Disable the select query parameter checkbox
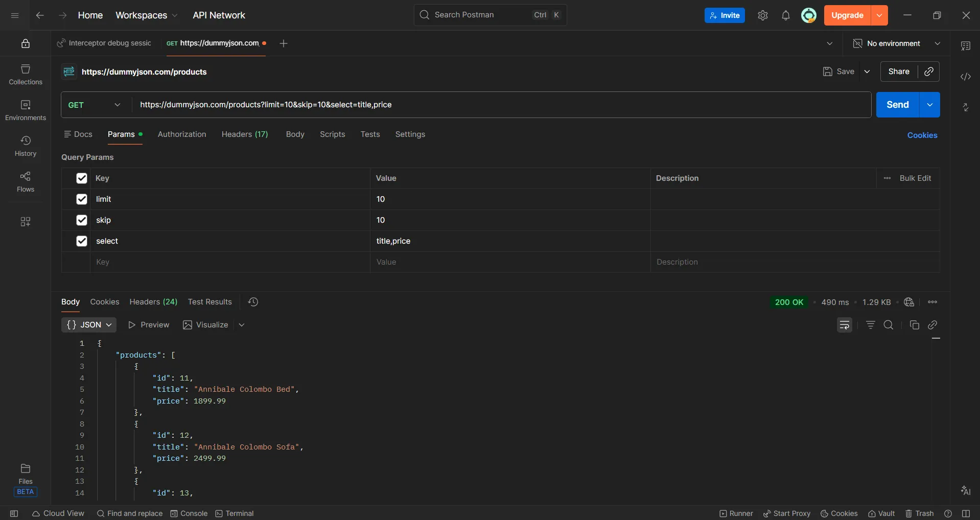Screen dimensions: 980x520 82,241
